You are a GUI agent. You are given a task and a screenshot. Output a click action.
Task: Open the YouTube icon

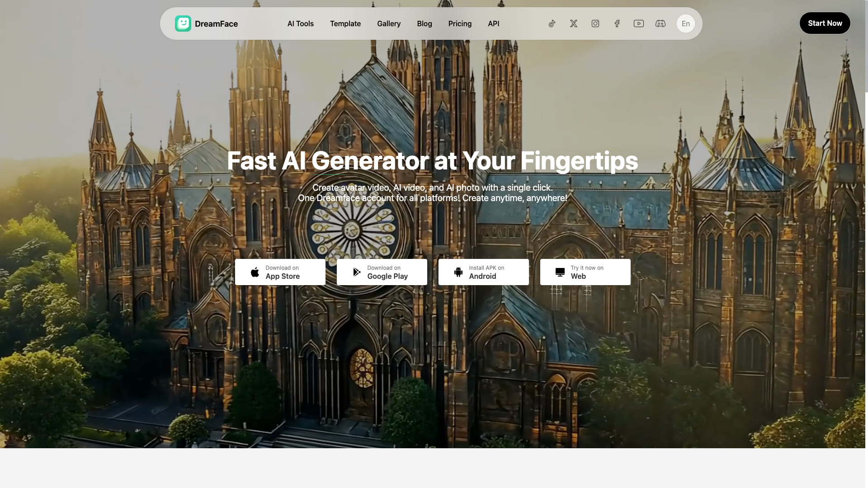point(639,23)
